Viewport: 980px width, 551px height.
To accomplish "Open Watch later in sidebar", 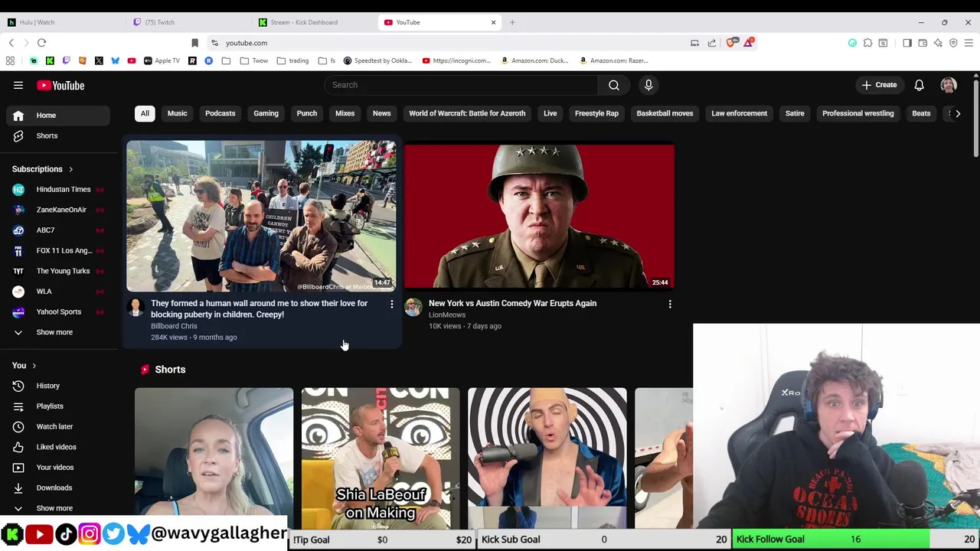I will point(58,426).
